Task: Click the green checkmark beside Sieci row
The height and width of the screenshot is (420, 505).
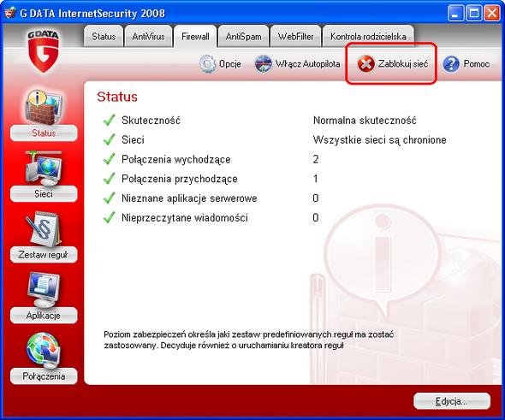Action: coord(110,139)
